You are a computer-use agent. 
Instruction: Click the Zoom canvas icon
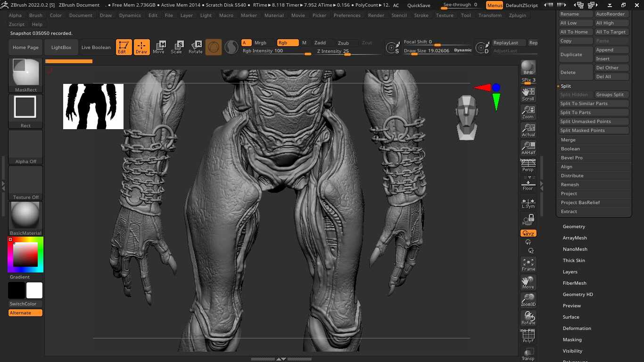click(528, 112)
